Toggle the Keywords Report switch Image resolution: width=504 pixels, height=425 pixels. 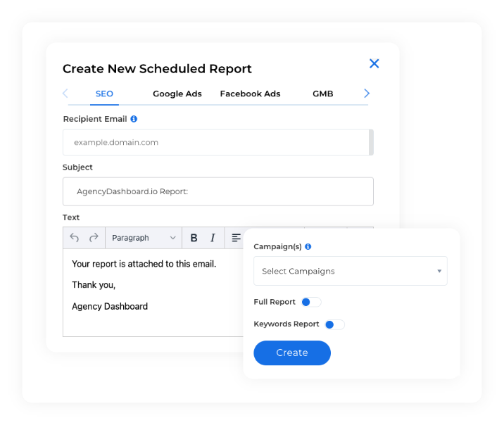334,324
